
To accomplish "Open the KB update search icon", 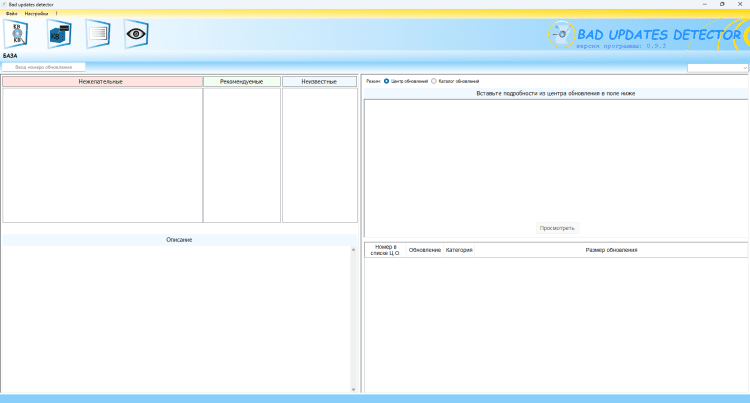I will click(17, 34).
